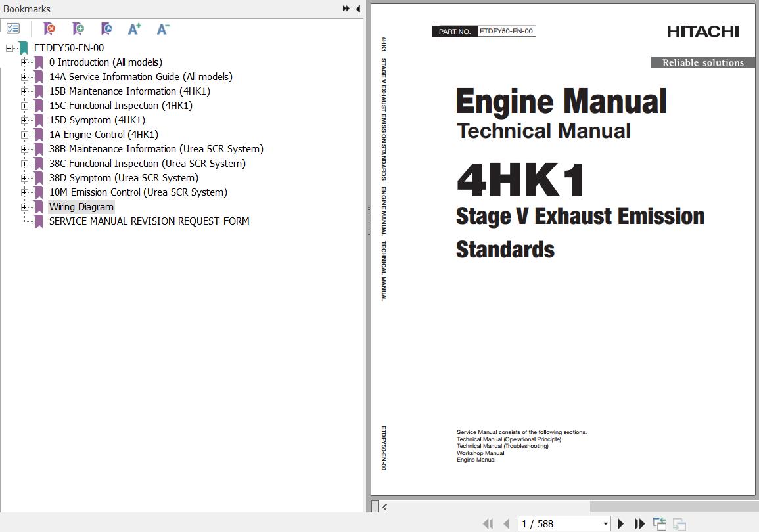The height and width of the screenshot is (532, 759).
Task: Click the Bookmarks panel title
Action: [x=27, y=9]
